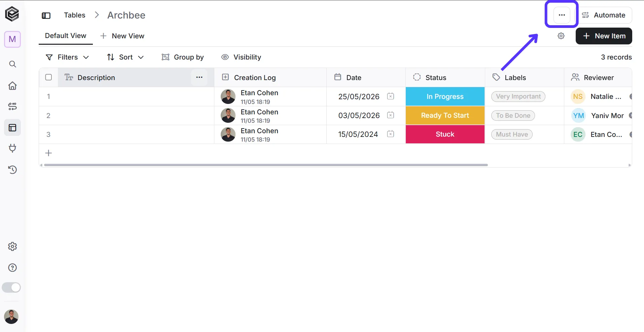Open integrations plug icon in the sidebar
The height and width of the screenshot is (332, 644).
coord(12,148)
